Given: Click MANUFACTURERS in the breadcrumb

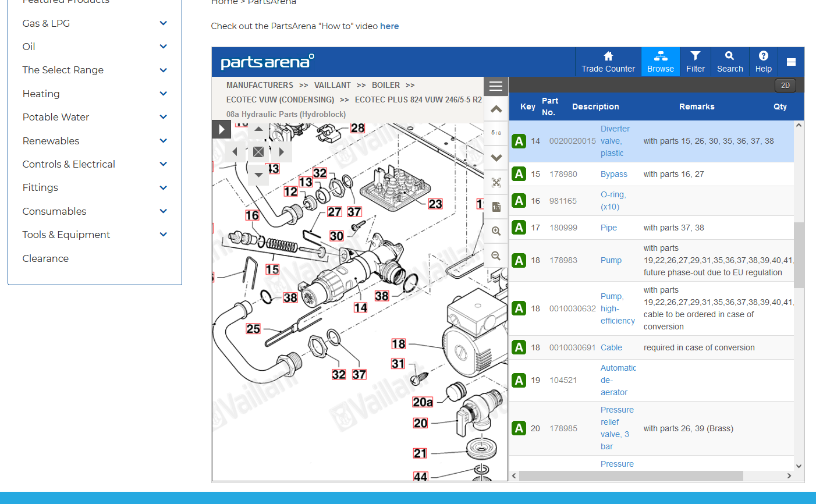Looking at the screenshot, I should click(x=260, y=85).
